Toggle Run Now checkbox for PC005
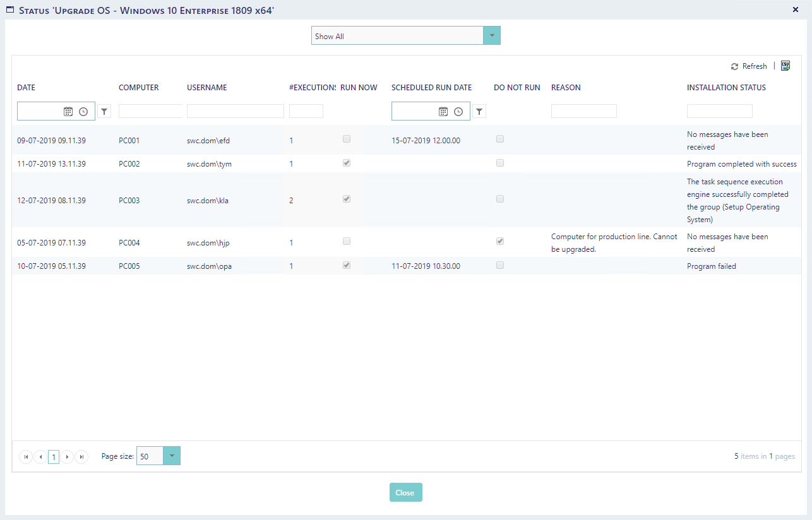Viewport: 812px width, 520px height. [347, 265]
